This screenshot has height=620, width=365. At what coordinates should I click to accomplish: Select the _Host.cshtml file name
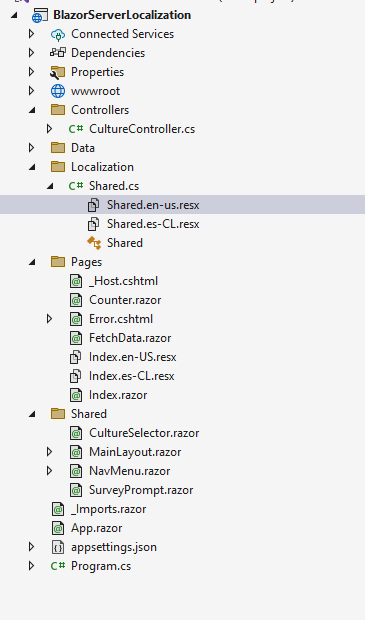pos(123,281)
